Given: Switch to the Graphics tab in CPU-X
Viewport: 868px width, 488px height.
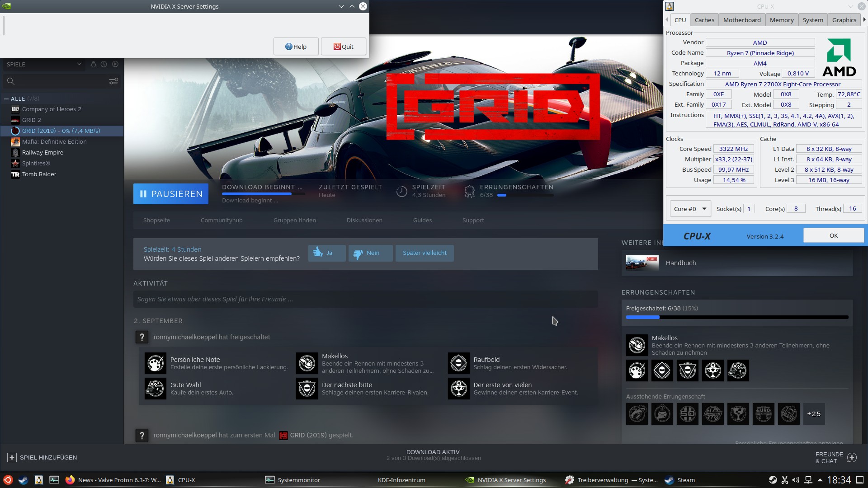Looking at the screenshot, I should point(844,19).
